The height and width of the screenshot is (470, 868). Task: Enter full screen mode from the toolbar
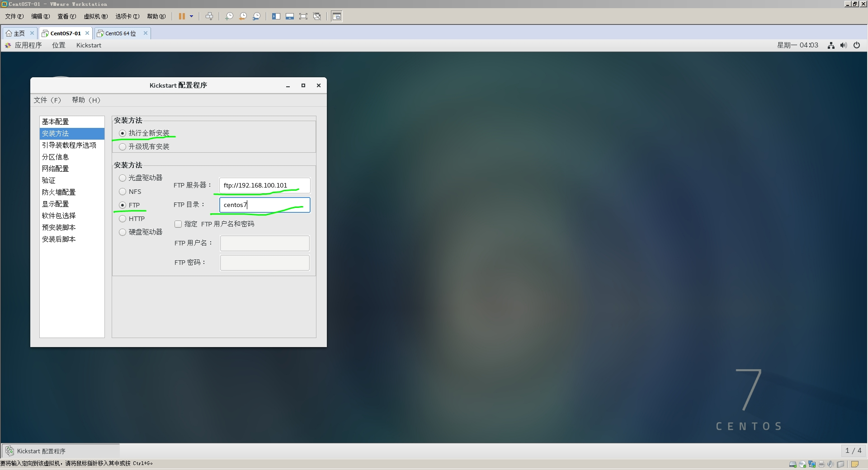tap(303, 16)
